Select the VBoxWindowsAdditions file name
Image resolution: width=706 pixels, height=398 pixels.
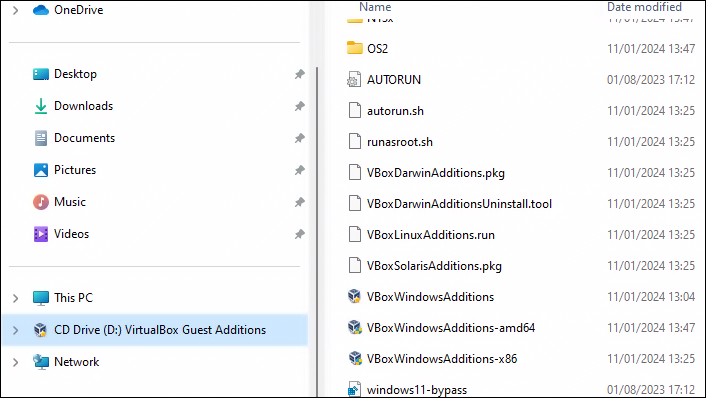coord(430,297)
